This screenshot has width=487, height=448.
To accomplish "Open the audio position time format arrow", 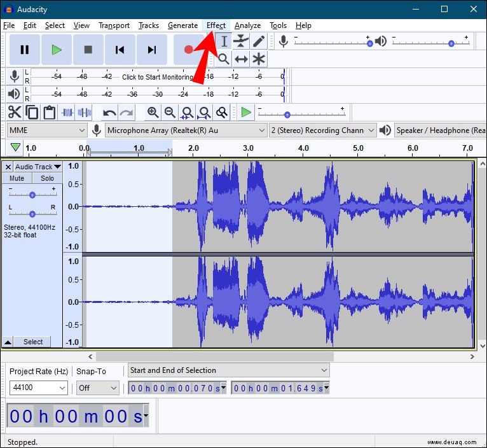I will (x=146, y=415).
